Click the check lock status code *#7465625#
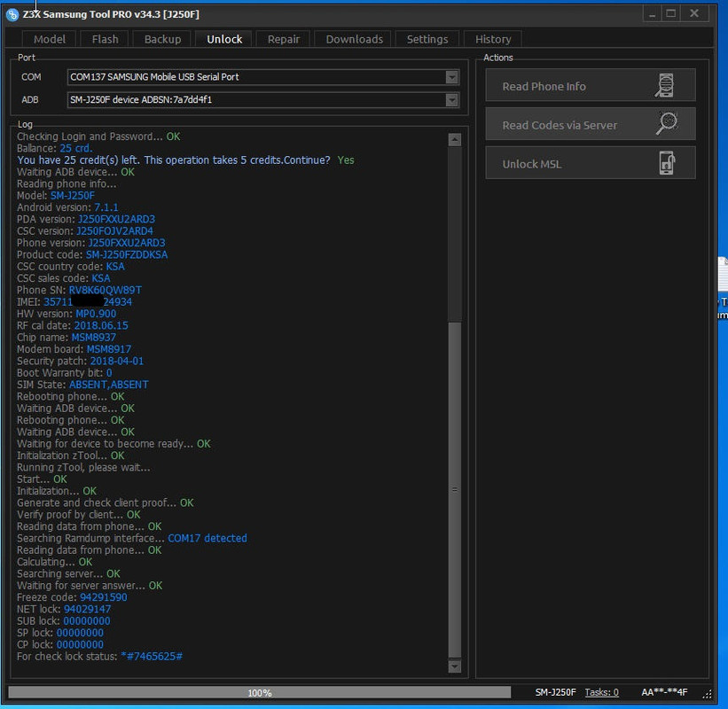The height and width of the screenshot is (709, 728). coord(152,657)
